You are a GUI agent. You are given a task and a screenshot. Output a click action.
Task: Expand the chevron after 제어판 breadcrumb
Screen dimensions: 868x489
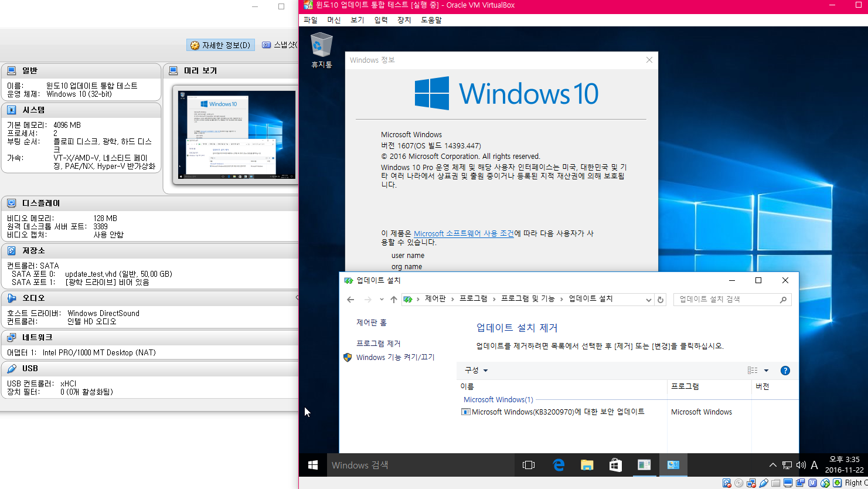[x=452, y=299]
